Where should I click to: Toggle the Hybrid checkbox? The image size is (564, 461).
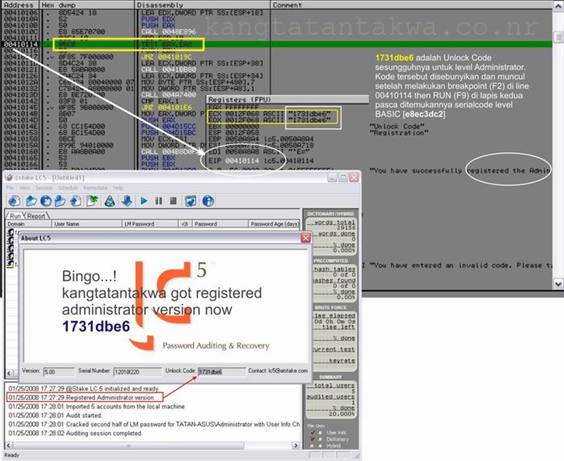pyautogui.click(x=311, y=446)
